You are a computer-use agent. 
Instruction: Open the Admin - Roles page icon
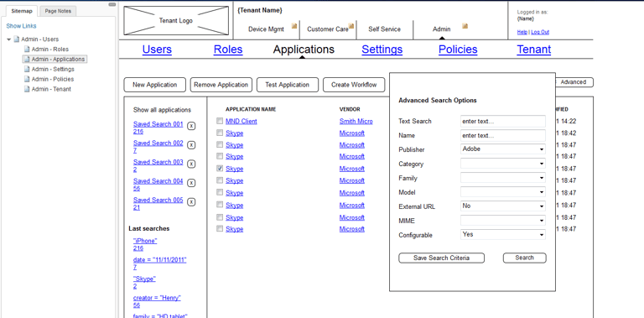pos(27,50)
